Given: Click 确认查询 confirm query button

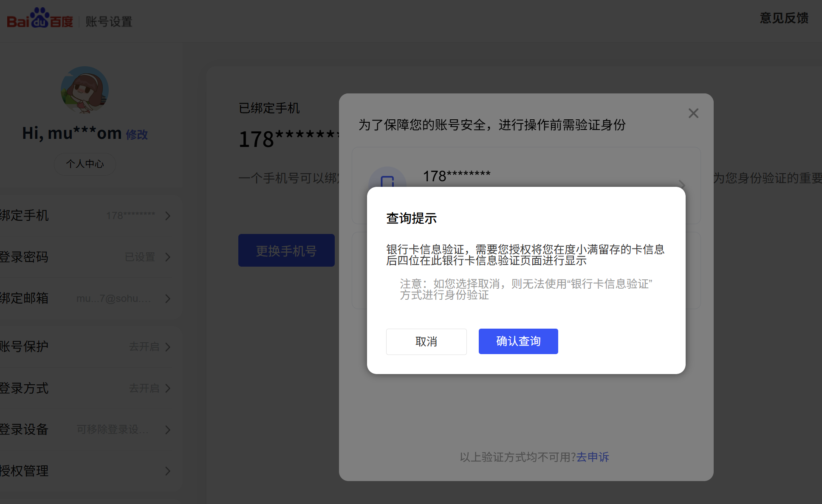Looking at the screenshot, I should pos(518,341).
